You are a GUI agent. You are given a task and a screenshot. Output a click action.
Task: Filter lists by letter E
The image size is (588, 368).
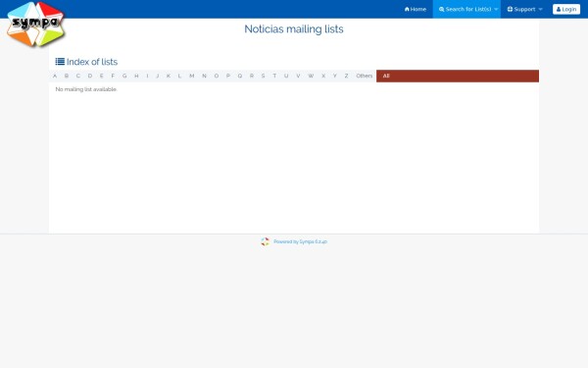[101, 76]
